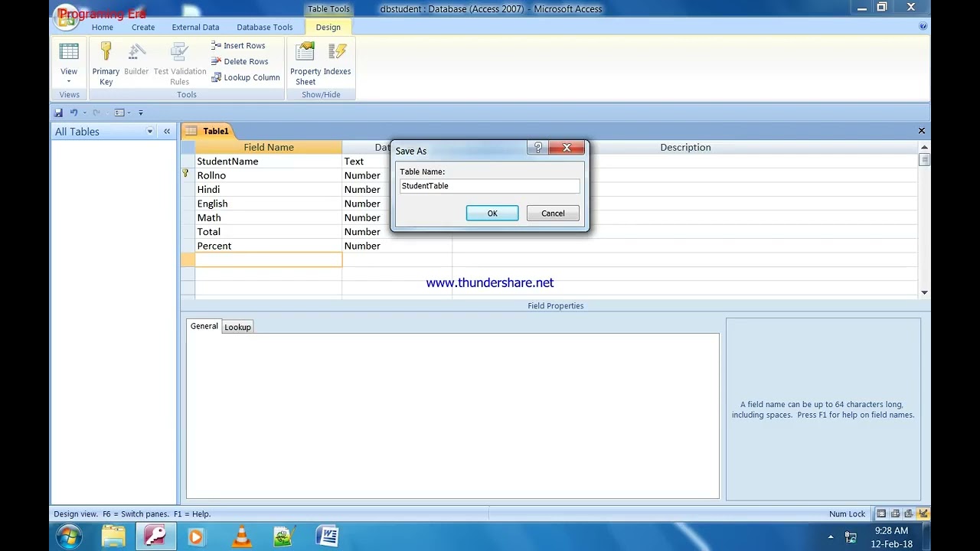Click Number data type in Percent row
Screen dimensions: 980x551
click(x=397, y=246)
